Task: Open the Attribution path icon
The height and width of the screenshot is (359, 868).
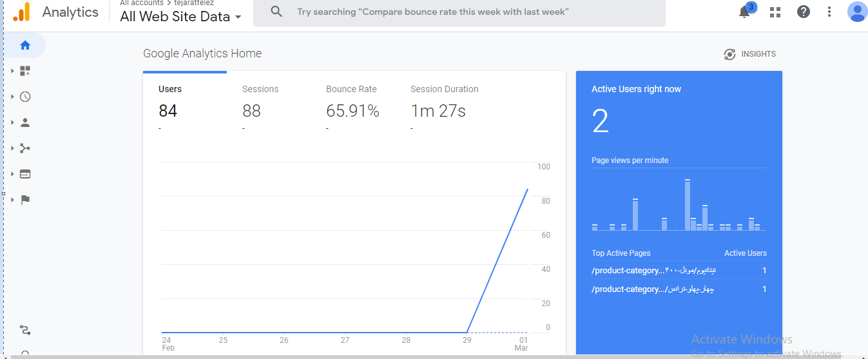Action: (25, 330)
